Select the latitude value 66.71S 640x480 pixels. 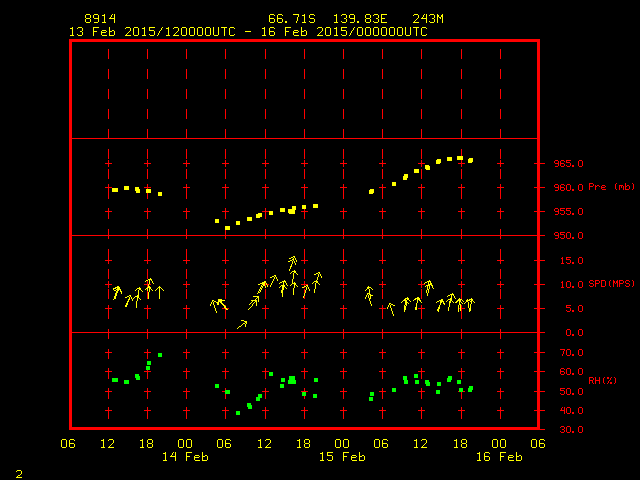tap(289, 20)
